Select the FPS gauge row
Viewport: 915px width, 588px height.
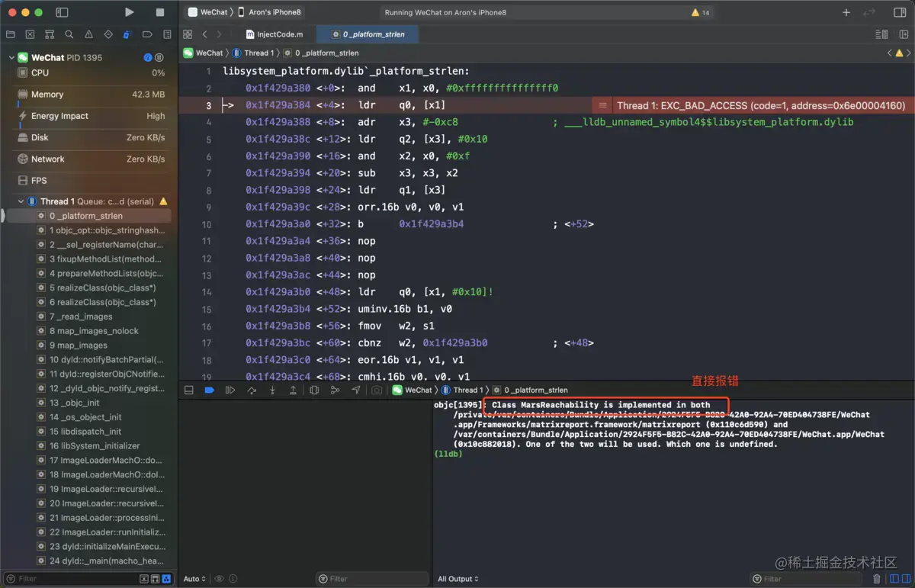(91, 181)
